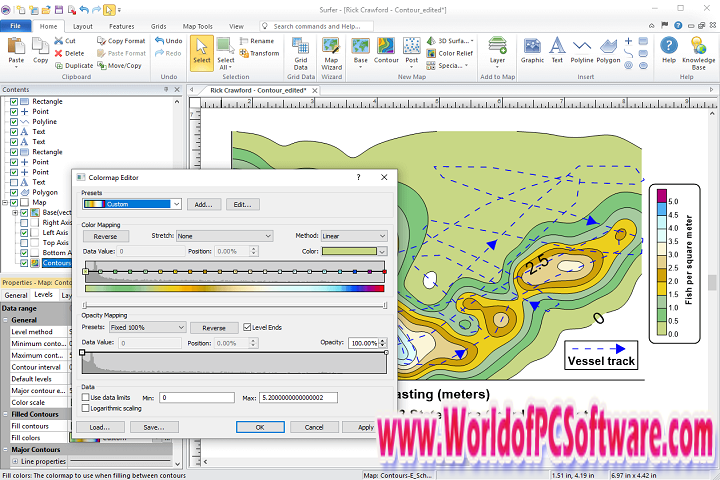Click the Opacity stepper arrows
The image size is (720, 480).
[382, 343]
